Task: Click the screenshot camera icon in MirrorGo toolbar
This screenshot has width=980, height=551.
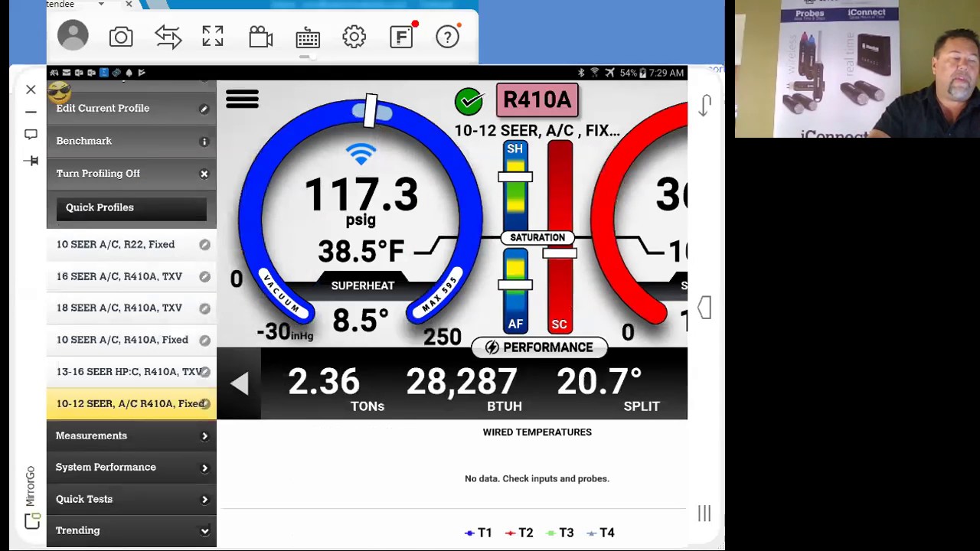Action: (121, 37)
